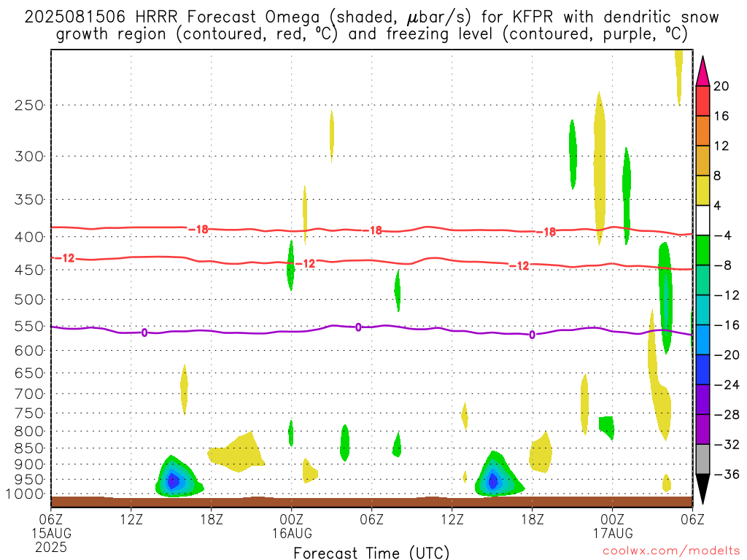Screen dimensions: 747x560
Task: Click the gray colorbar segment between -32 and -36
Action: [x=703, y=459]
